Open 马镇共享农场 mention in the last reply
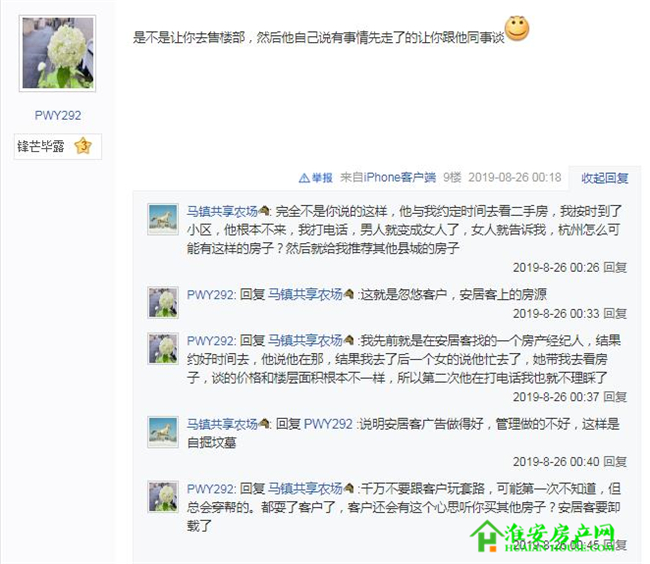This screenshot has width=650, height=564. pyautogui.click(x=305, y=489)
